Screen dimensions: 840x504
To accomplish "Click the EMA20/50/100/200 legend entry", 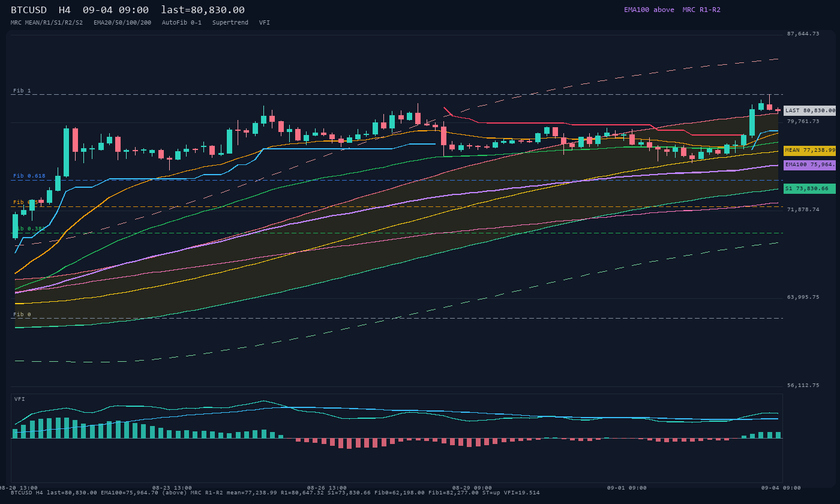I will [122, 23].
